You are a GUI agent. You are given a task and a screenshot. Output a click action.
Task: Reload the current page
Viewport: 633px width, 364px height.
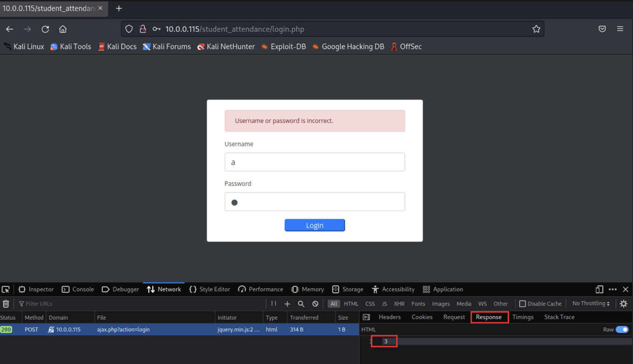point(45,29)
